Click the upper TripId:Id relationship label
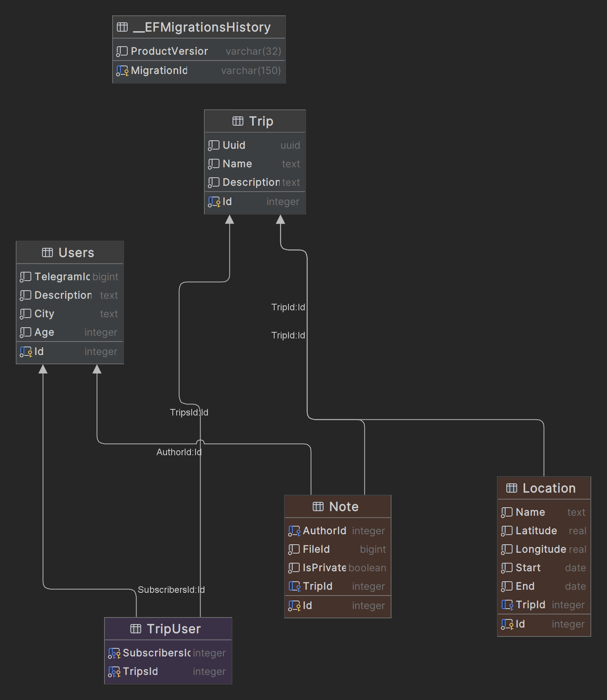Screen dimensions: 607x700 pyautogui.click(x=288, y=307)
